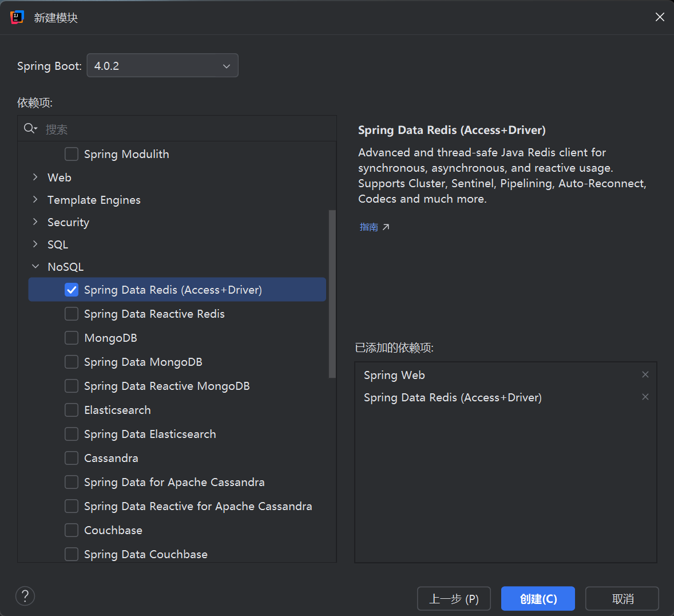The width and height of the screenshot is (674, 616).
Task: Select the Template Engines tree label
Action: pyautogui.click(x=94, y=200)
